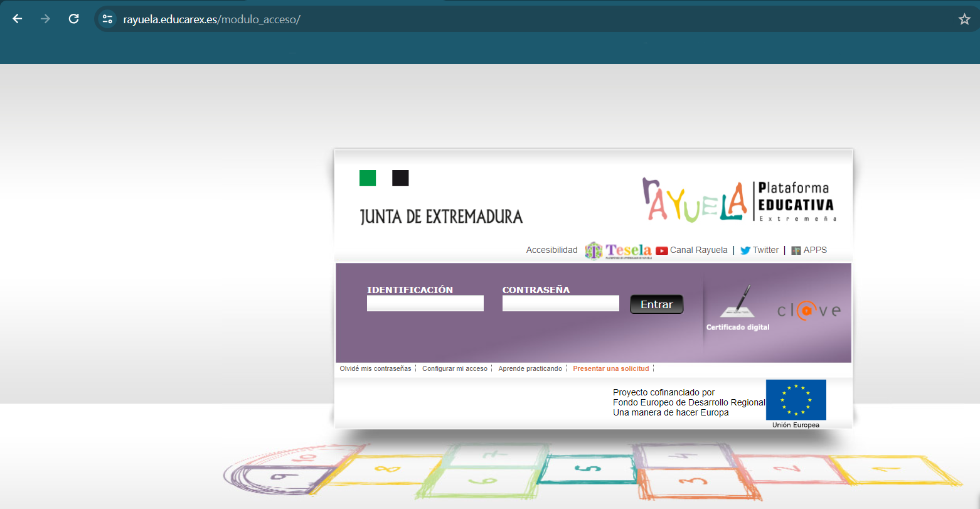Focus the Identificación input field

click(425, 303)
